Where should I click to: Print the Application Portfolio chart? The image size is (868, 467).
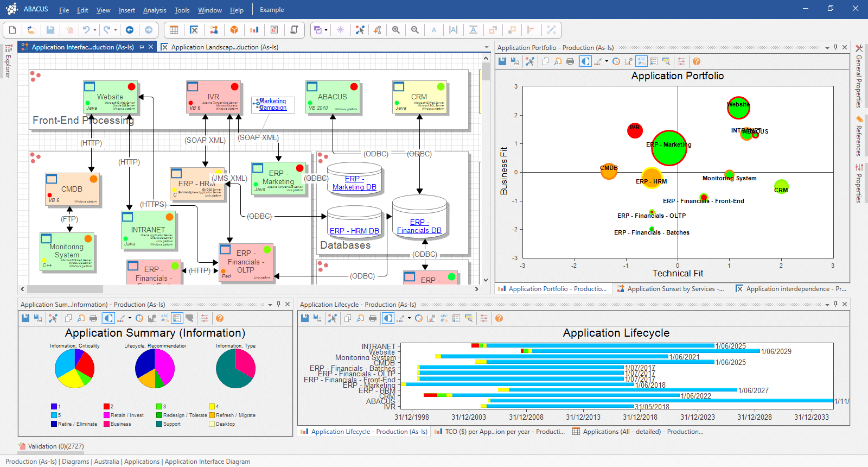click(570, 61)
